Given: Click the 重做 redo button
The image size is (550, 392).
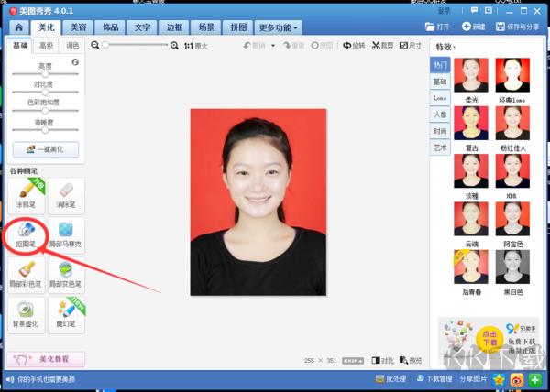Looking at the screenshot, I should (x=293, y=46).
